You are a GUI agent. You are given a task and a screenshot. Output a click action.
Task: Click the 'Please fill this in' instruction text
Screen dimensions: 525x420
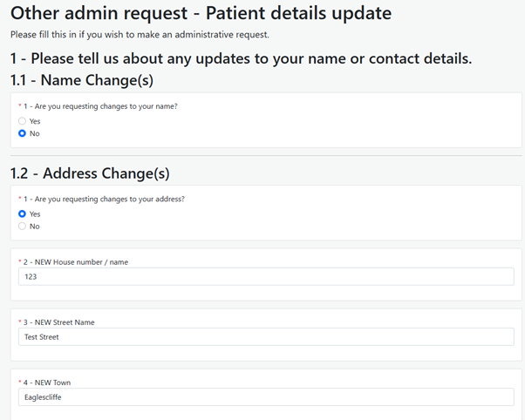coord(140,34)
